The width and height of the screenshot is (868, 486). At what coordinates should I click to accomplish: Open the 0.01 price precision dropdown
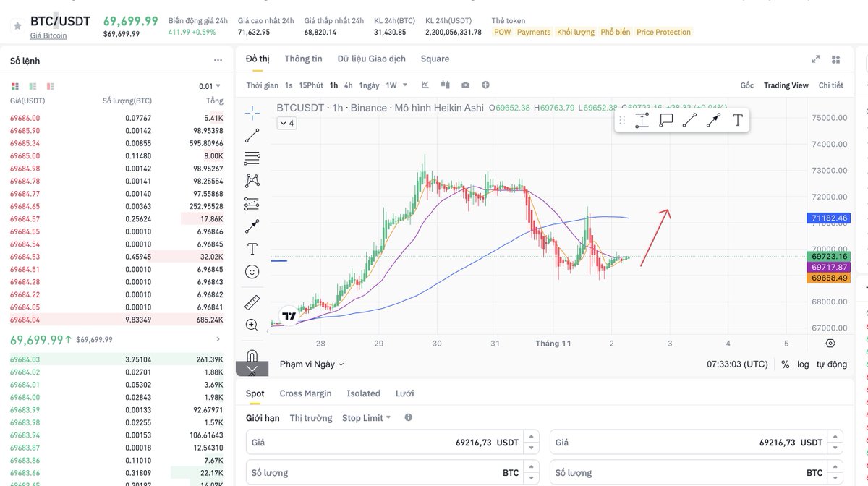pos(210,86)
